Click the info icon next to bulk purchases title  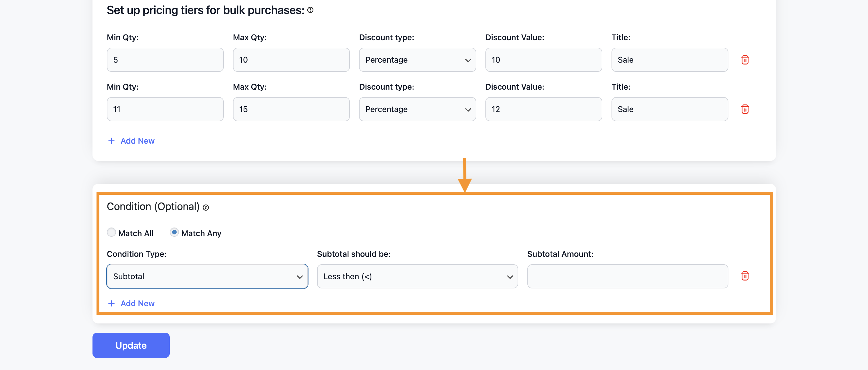312,9
